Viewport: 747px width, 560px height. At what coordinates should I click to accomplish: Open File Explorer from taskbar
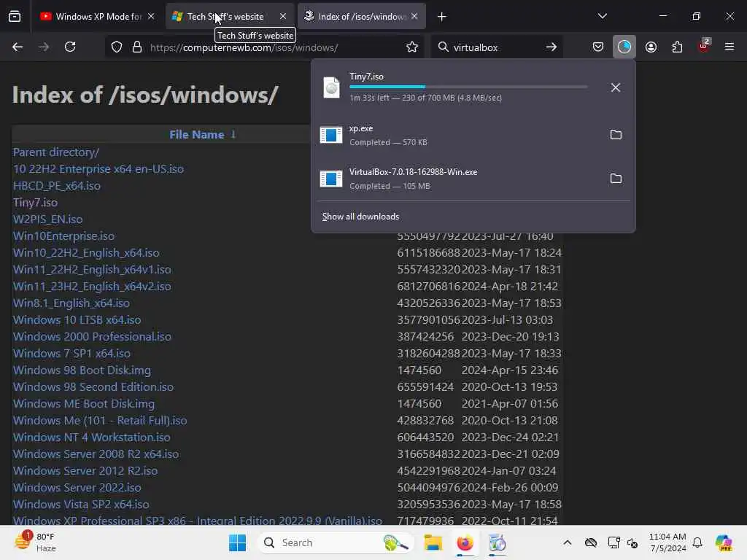[x=433, y=542]
